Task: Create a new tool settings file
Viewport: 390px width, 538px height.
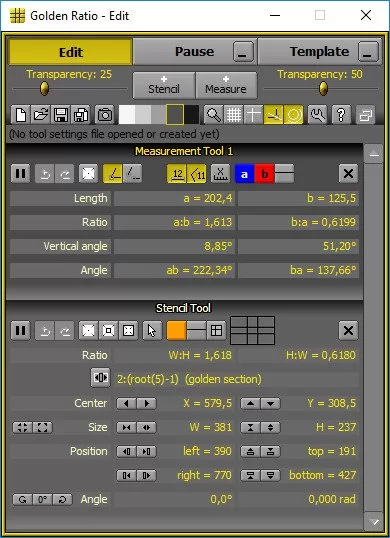Action: [21, 115]
